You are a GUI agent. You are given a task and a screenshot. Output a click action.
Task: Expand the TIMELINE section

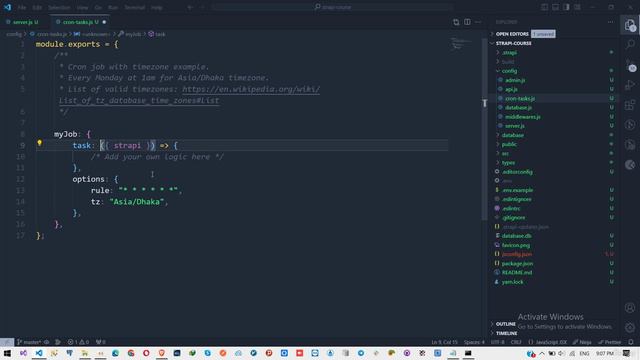point(506,333)
